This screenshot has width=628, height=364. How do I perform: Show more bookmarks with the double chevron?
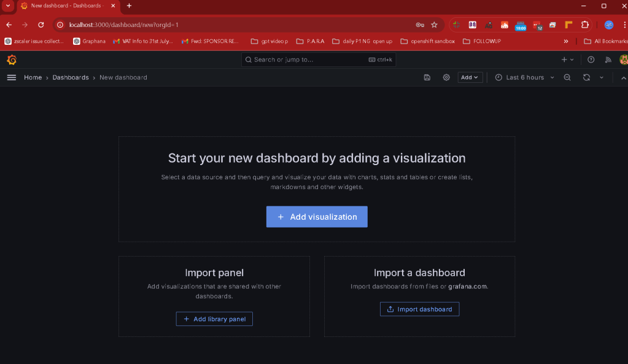pyautogui.click(x=565, y=41)
